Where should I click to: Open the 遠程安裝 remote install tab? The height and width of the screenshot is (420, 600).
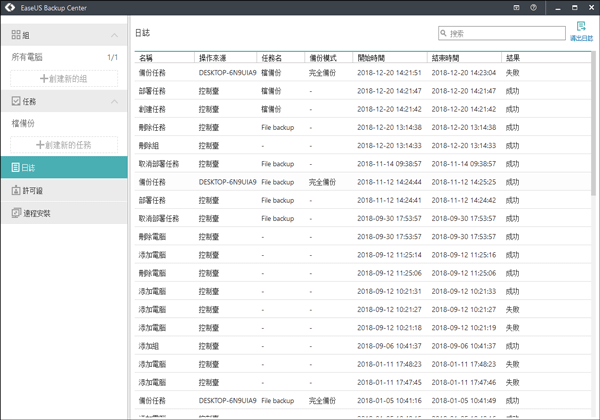pyautogui.click(x=64, y=213)
